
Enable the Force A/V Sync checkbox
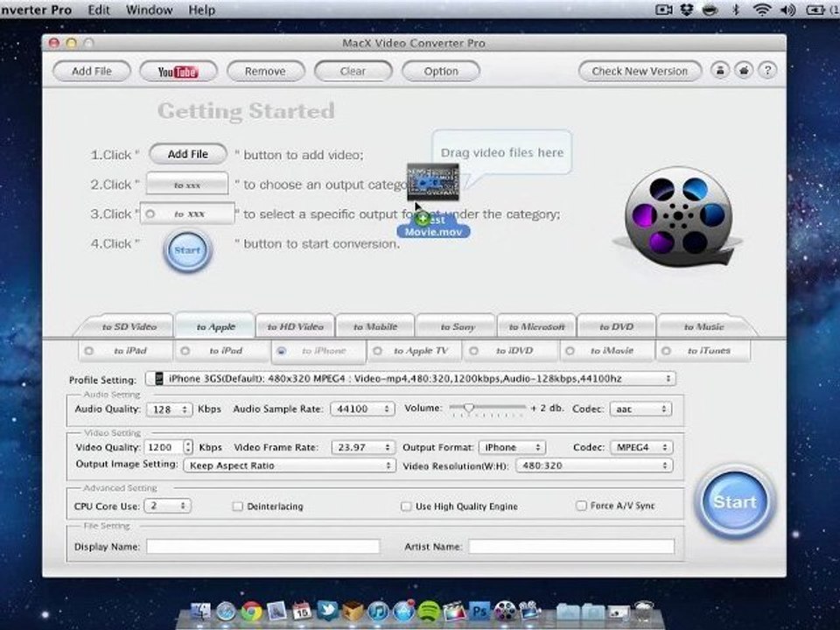[x=581, y=505]
